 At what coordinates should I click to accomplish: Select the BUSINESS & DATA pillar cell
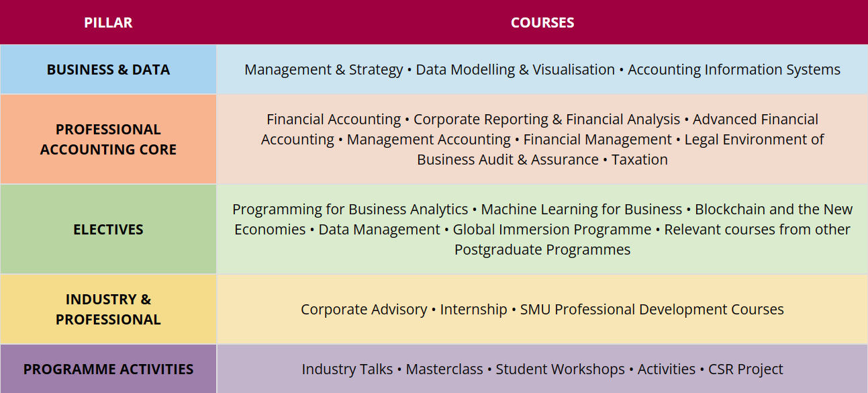[108, 69]
